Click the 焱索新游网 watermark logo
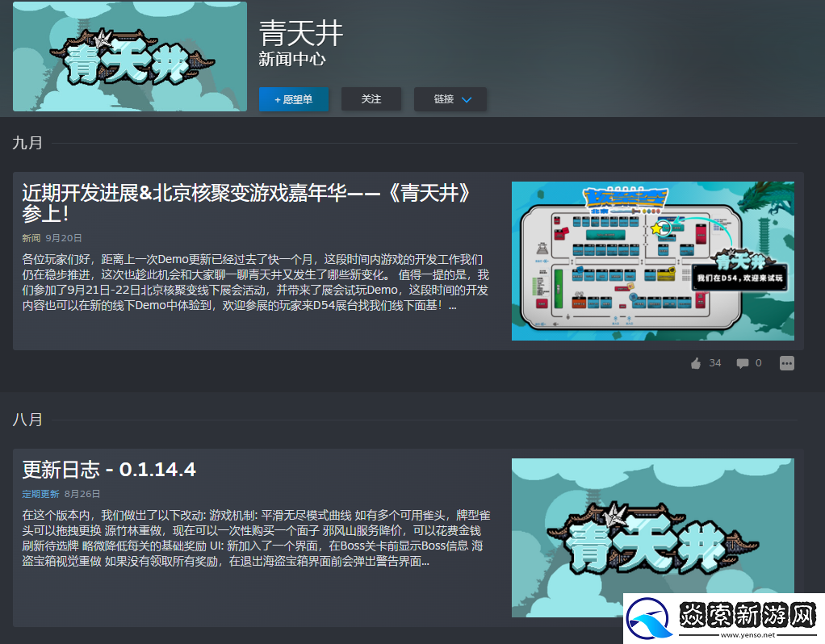This screenshot has width=825, height=644. 723,618
